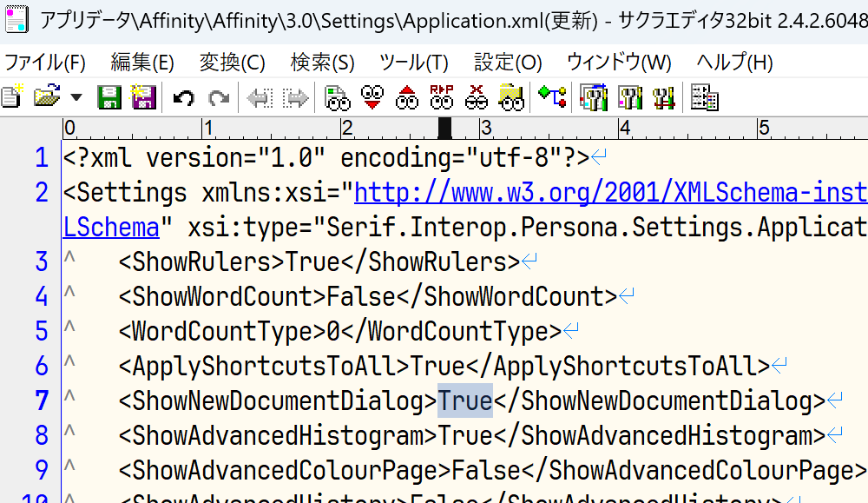Open the 設定(O) menu

tap(508, 62)
